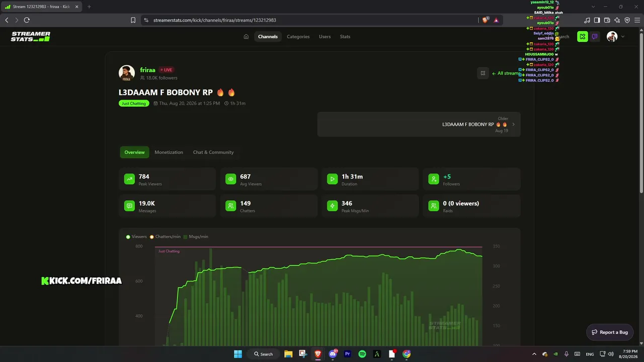Image resolution: width=644 pixels, height=362 pixels.
Task: Click the taskbar microphone icon
Action: 567,354
